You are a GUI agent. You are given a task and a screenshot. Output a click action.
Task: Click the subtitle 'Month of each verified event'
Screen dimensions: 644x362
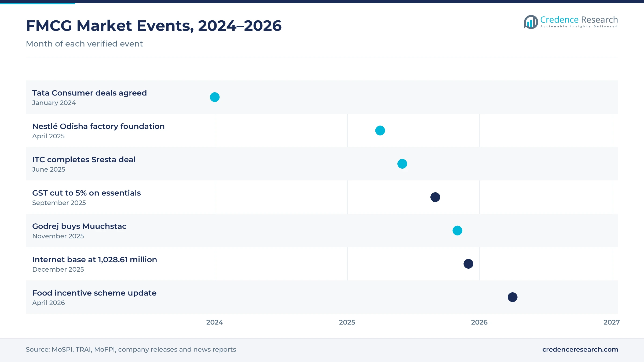click(84, 44)
